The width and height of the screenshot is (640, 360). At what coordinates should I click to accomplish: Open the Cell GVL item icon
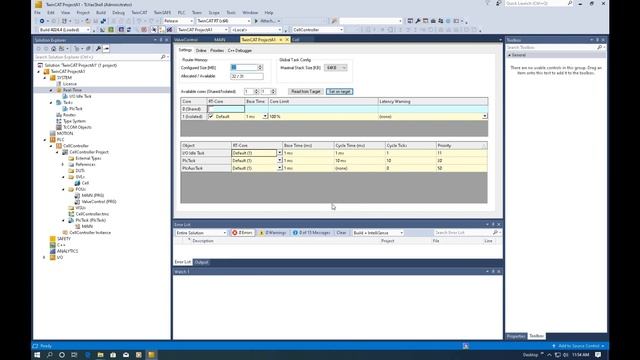(77, 183)
